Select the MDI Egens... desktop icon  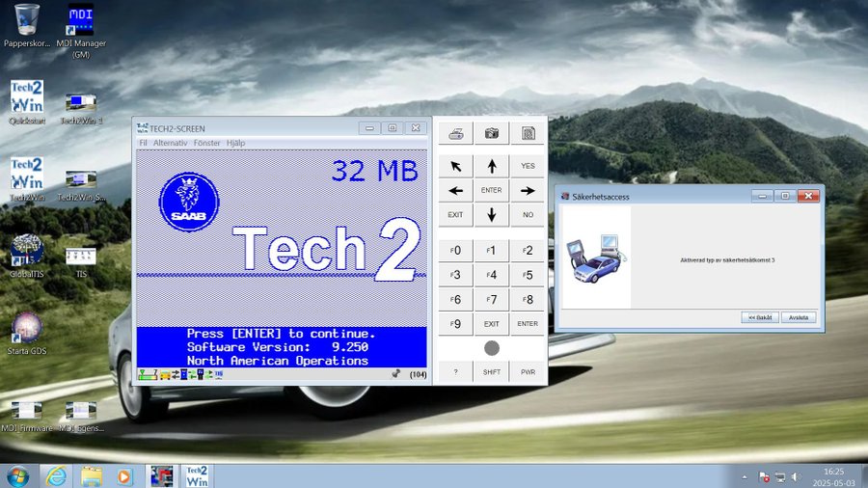coord(81,417)
